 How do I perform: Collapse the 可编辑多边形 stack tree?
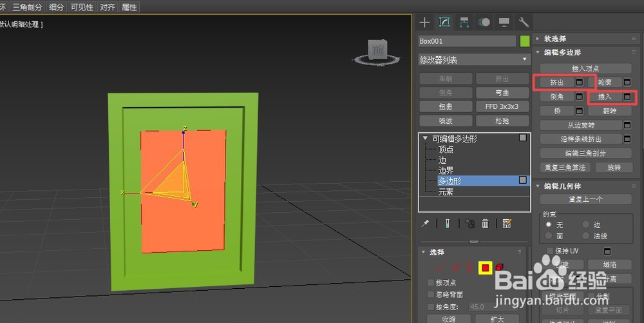[x=426, y=139]
